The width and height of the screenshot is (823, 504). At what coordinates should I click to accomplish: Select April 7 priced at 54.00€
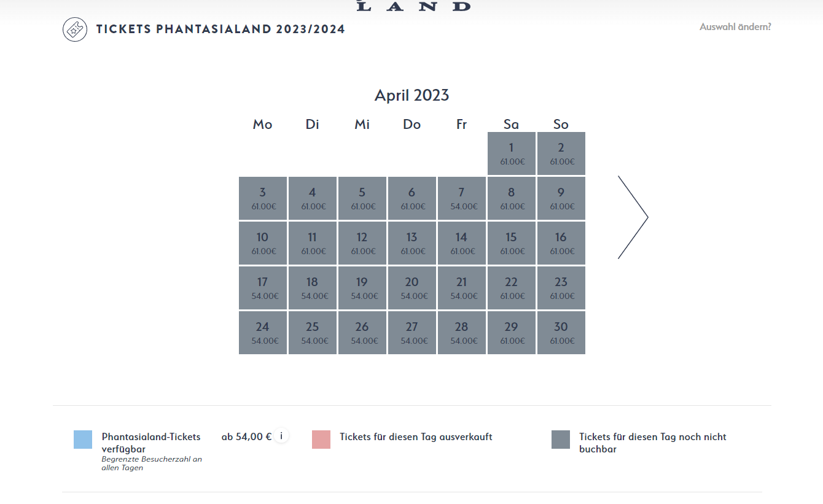(462, 198)
